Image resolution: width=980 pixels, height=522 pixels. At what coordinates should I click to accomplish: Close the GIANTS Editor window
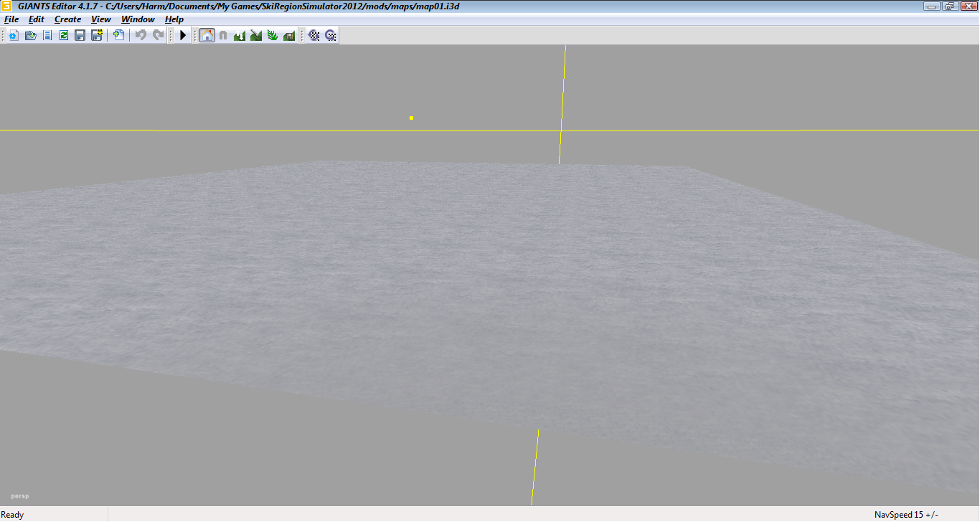click(969, 6)
